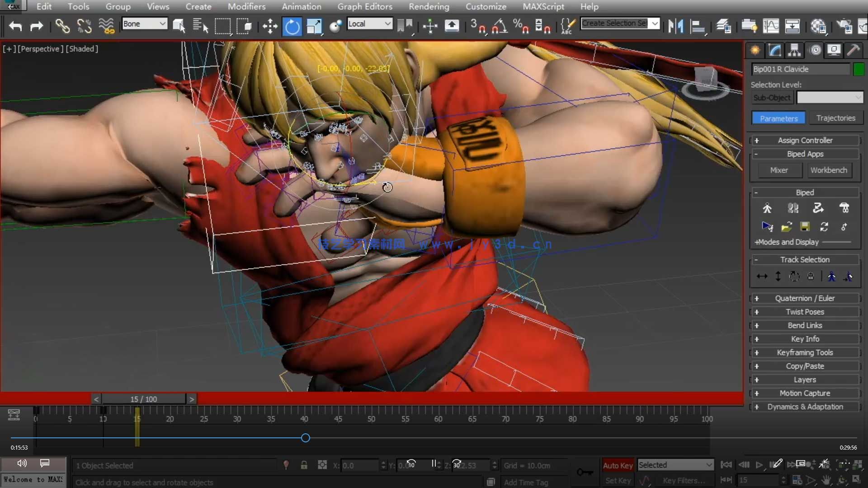This screenshot has height=488, width=868.
Task: Open the Mirror tool
Action: pos(676,26)
